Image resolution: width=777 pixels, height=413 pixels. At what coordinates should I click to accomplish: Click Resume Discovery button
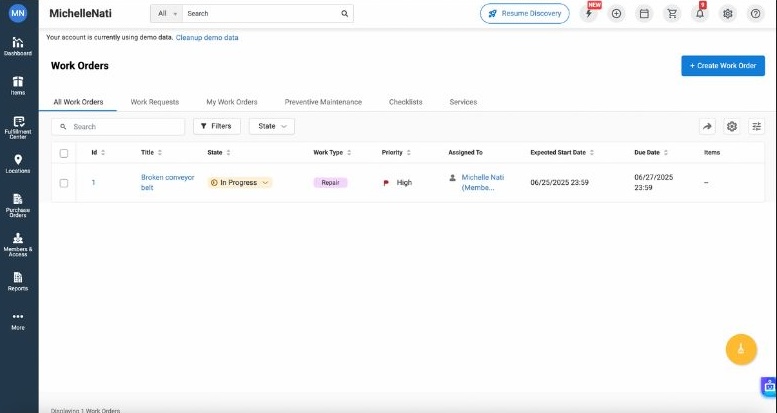[525, 14]
